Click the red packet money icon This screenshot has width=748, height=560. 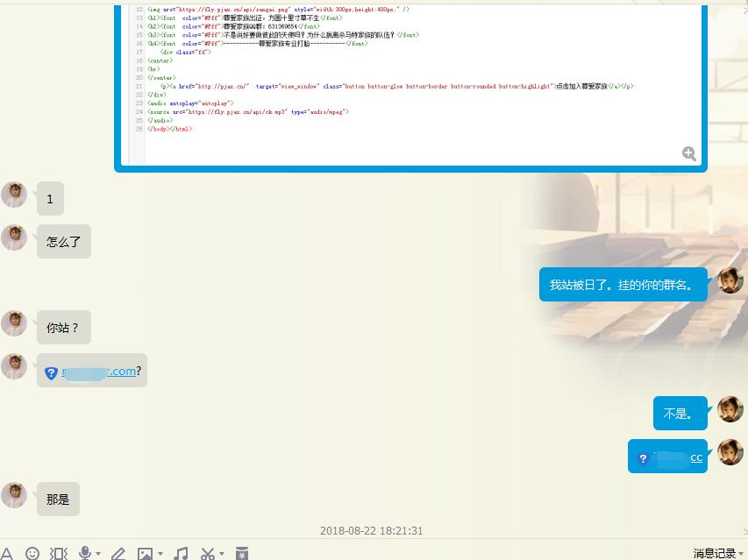pyautogui.click(x=242, y=553)
